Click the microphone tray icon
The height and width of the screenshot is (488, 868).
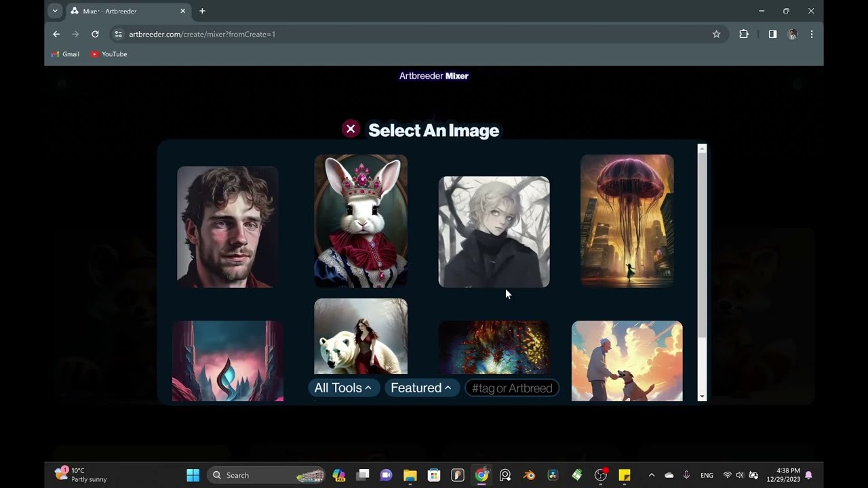(686, 475)
